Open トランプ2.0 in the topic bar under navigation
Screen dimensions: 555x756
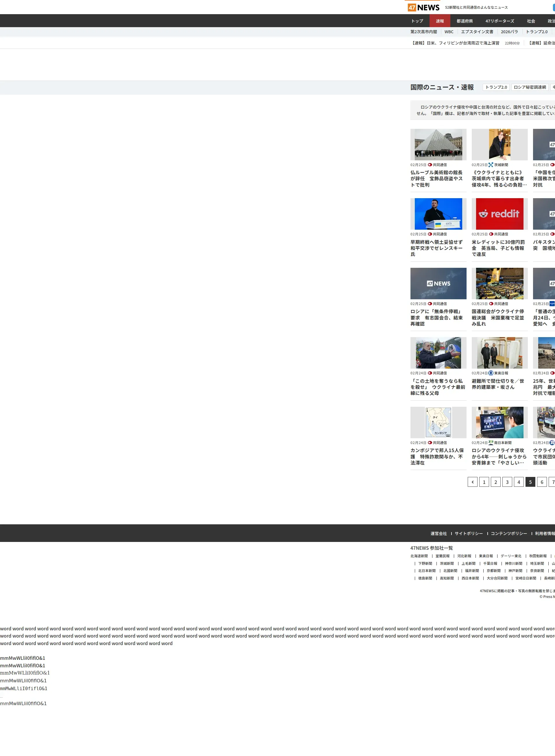tap(536, 32)
